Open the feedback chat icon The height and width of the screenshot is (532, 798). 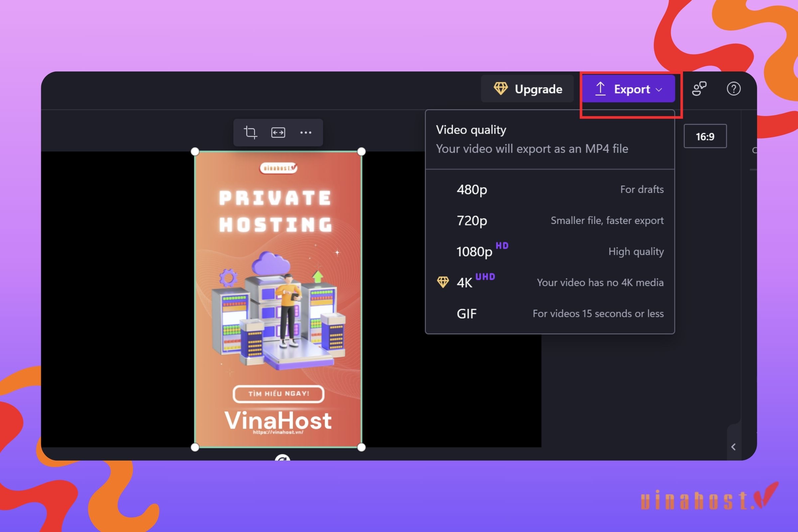pyautogui.click(x=699, y=89)
